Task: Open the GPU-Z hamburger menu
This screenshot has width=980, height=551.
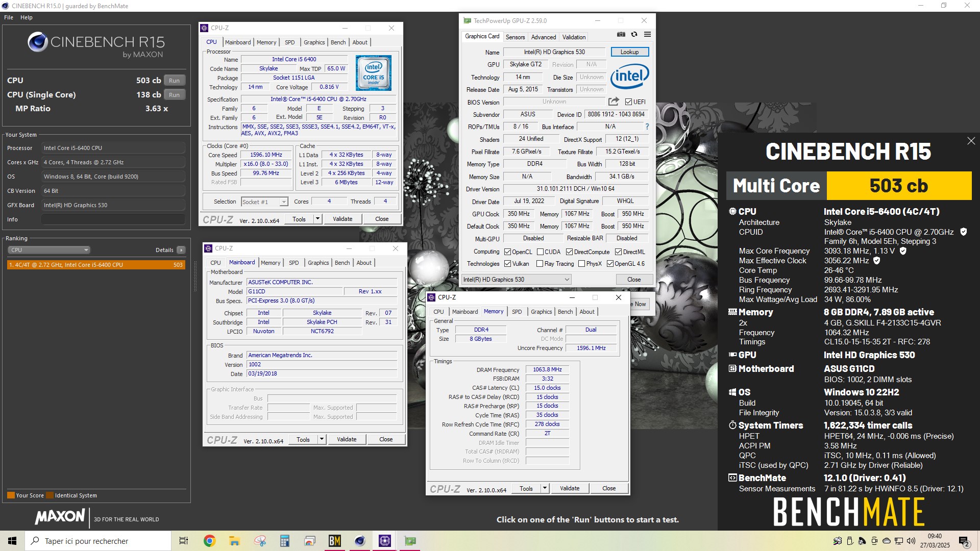Action: (x=647, y=35)
